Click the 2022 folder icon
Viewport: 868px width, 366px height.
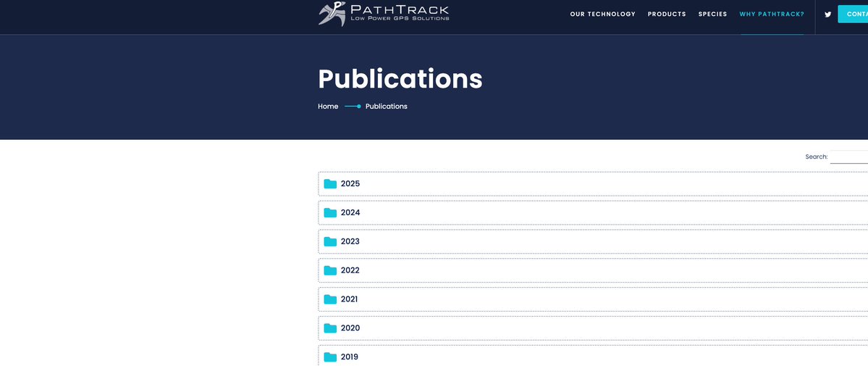tap(331, 270)
